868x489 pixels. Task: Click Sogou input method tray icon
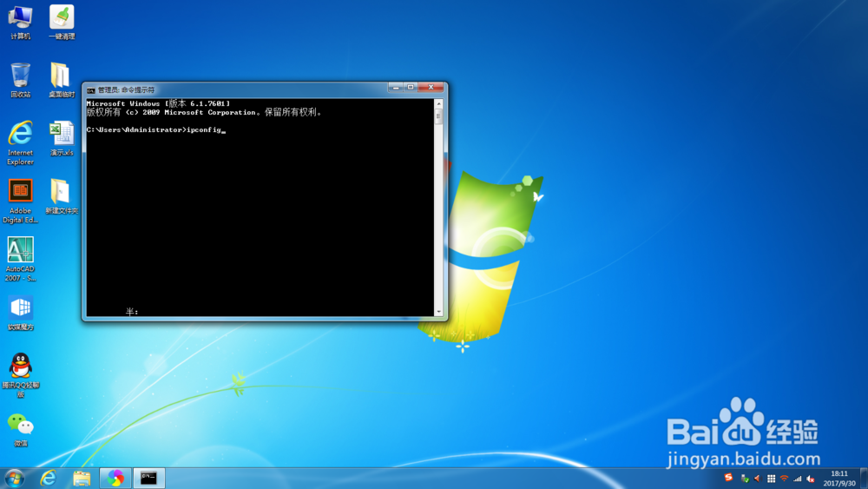pyautogui.click(x=728, y=478)
